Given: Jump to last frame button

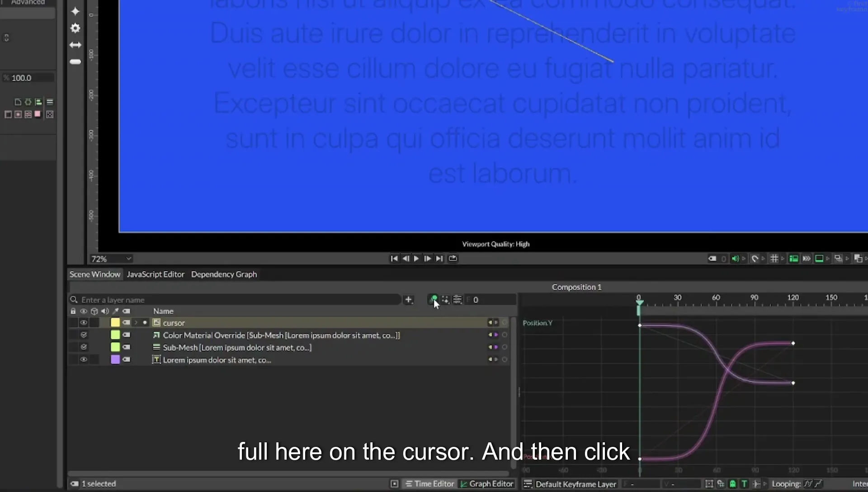Looking at the screenshot, I should click(439, 259).
